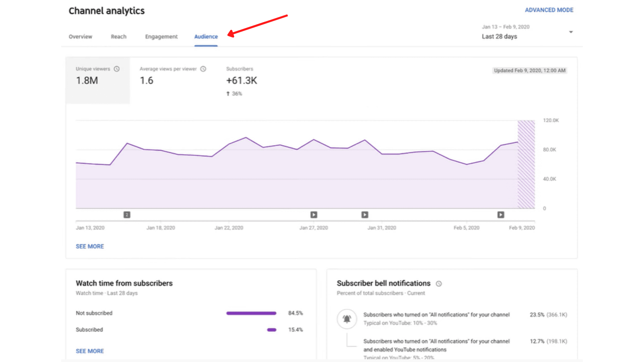
Task: Open the Overview tab
Action: click(80, 37)
